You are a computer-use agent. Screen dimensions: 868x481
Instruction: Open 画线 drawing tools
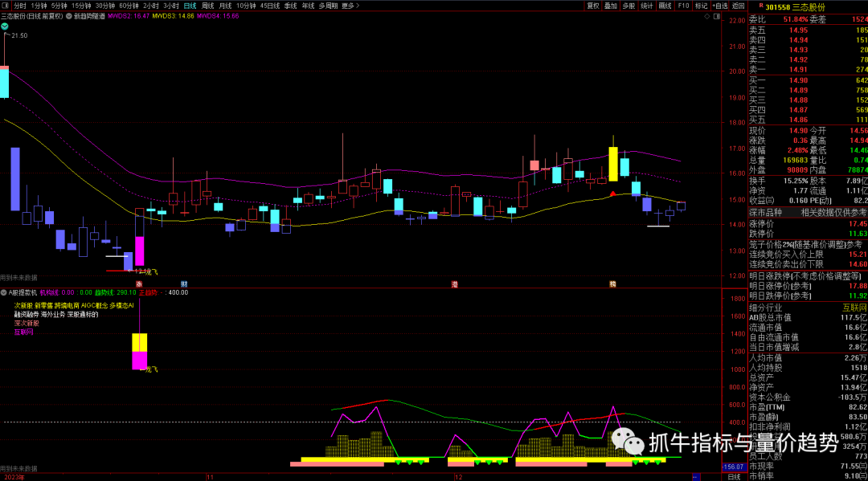point(665,6)
